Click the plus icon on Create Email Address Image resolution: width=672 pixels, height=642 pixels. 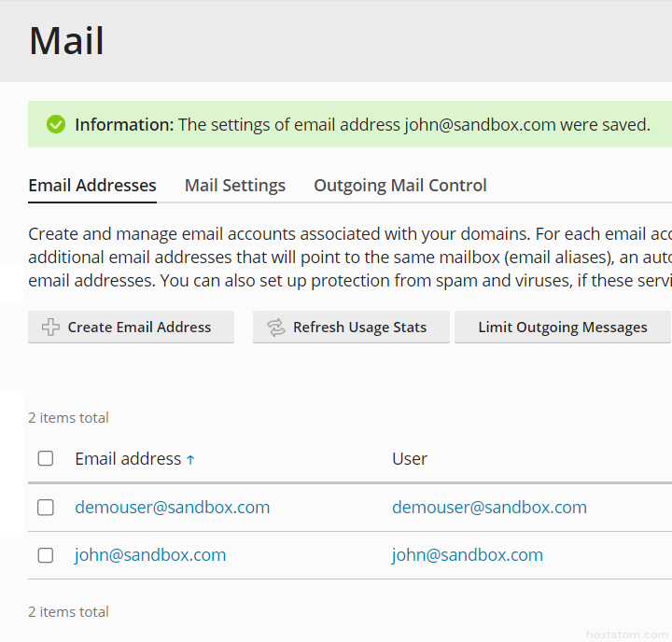pyautogui.click(x=51, y=328)
